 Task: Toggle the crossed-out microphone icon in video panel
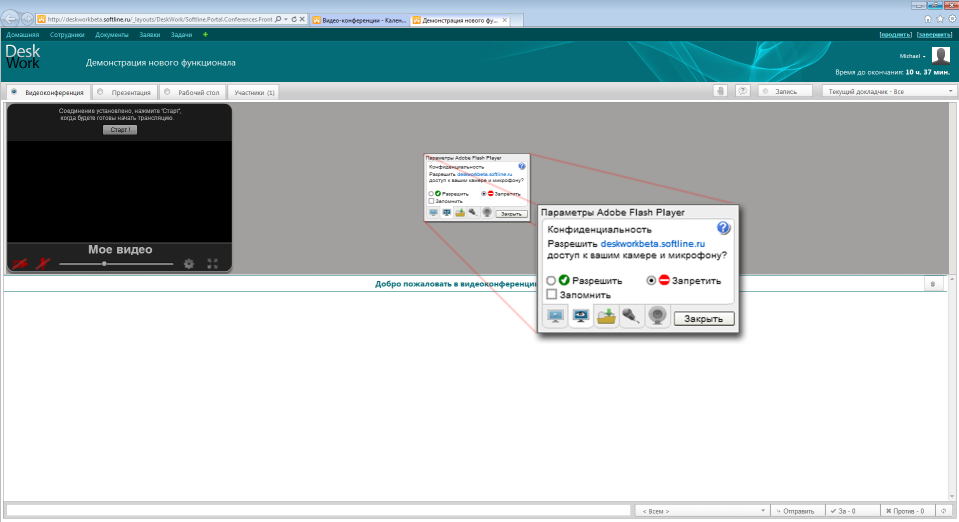coord(43,264)
